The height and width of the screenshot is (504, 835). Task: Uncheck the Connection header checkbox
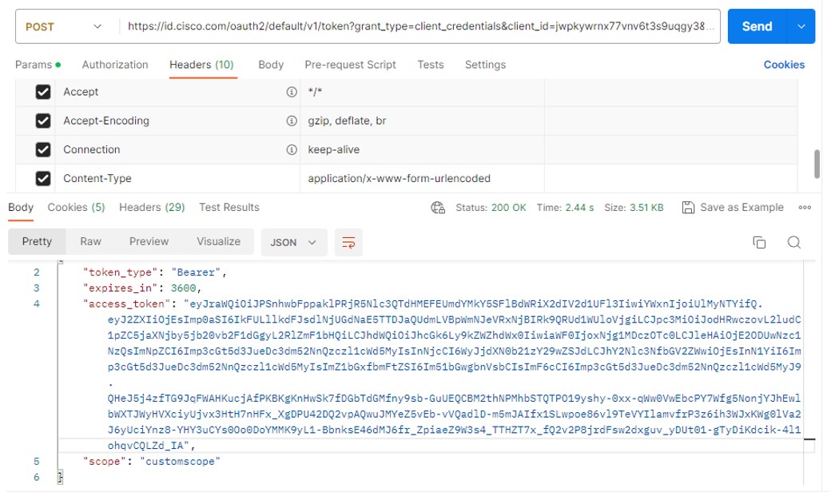pos(43,149)
